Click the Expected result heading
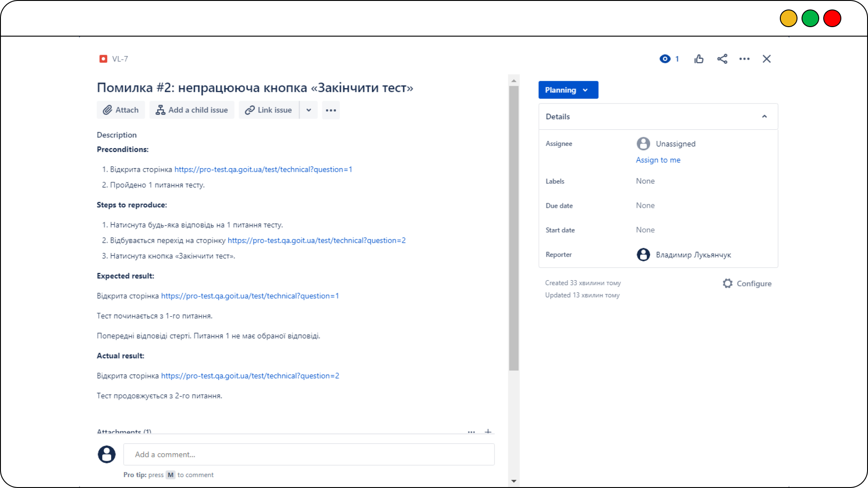 125,276
